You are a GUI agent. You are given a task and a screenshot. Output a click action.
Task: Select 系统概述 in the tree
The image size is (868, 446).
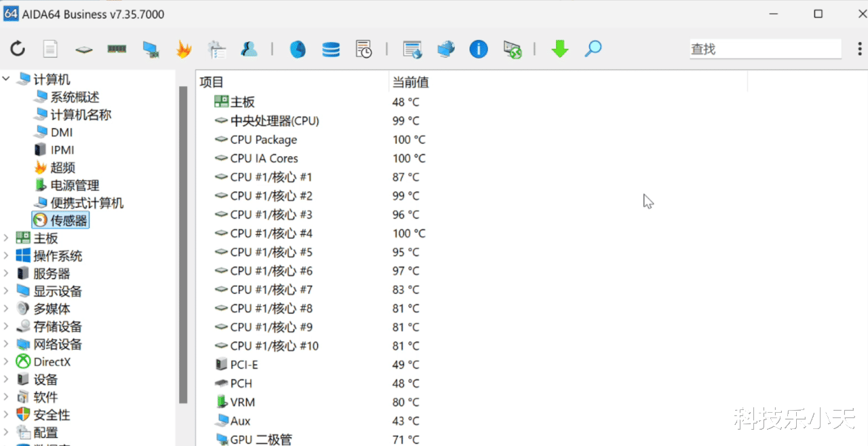point(75,97)
